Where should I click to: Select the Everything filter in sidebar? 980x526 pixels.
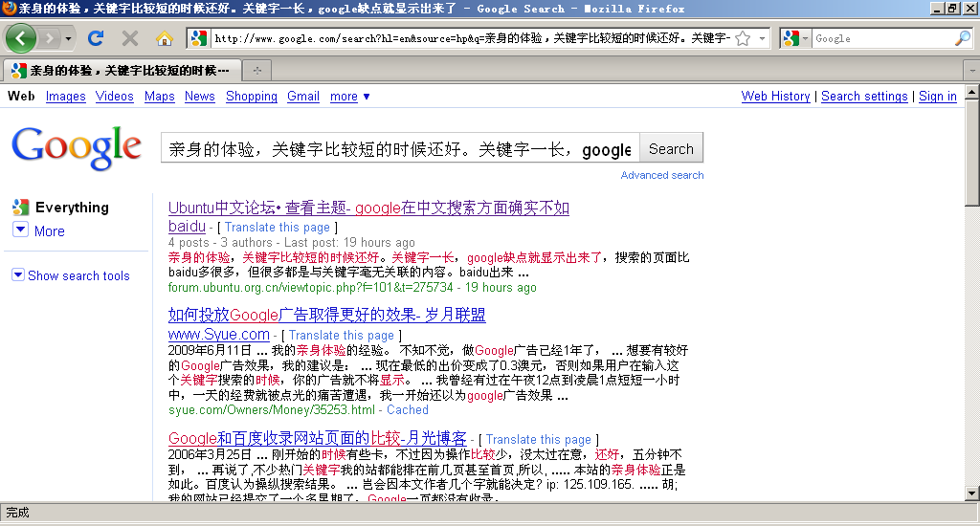tap(72, 208)
